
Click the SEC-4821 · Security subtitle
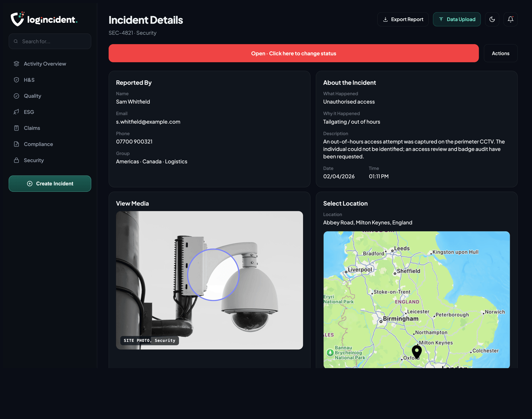pos(133,33)
